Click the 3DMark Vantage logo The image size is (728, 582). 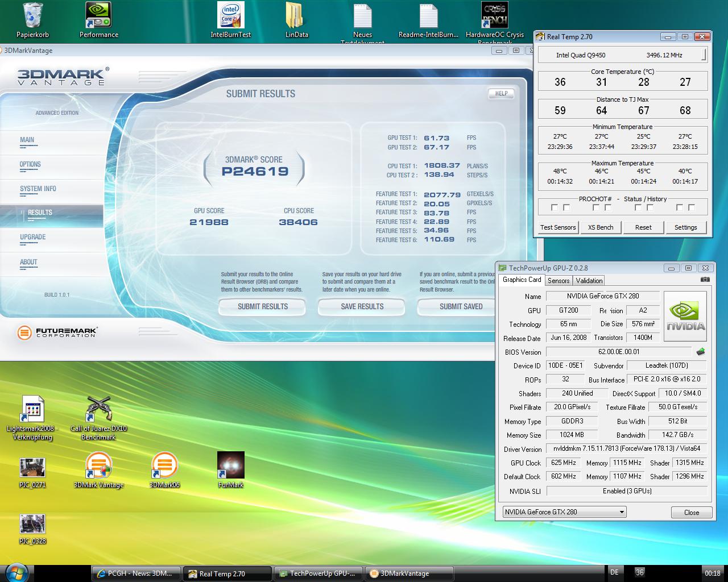pyautogui.click(x=63, y=76)
